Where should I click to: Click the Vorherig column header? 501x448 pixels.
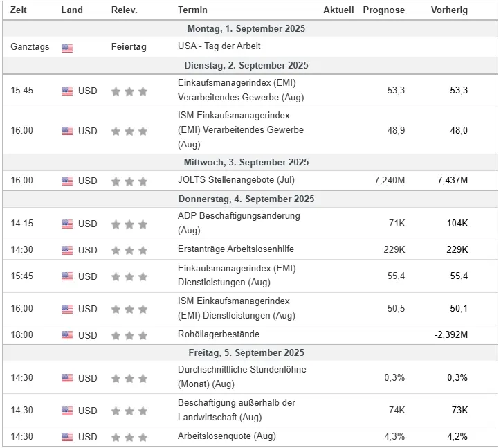[449, 10]
